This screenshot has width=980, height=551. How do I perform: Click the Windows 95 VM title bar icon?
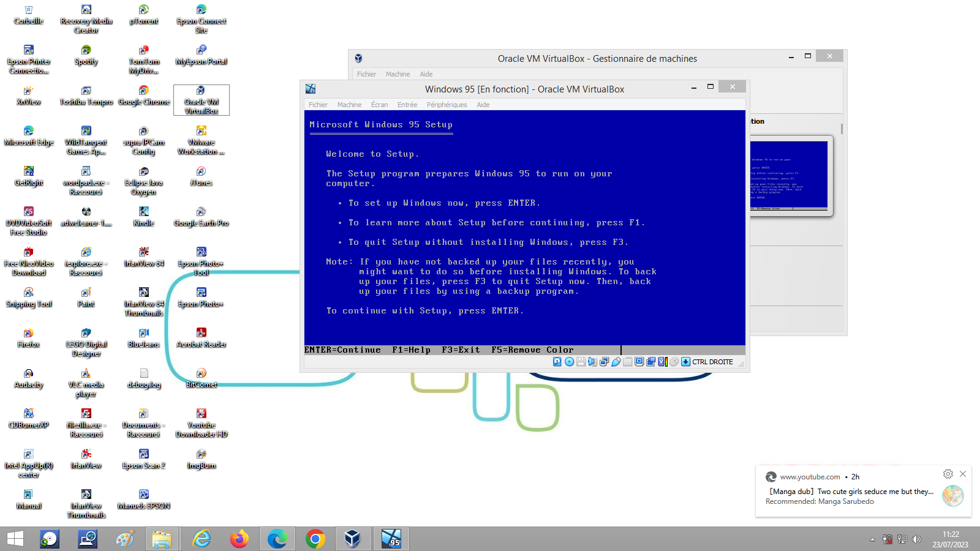pos(311,89)
